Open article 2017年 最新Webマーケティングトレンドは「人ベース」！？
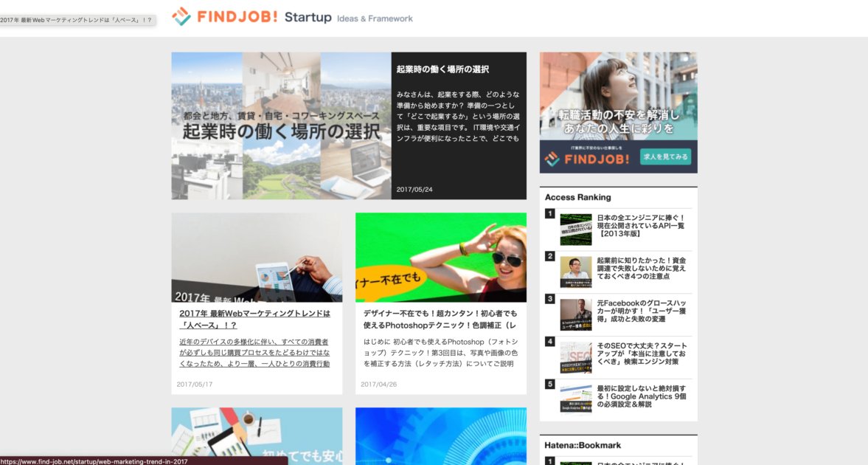This screenshot has height=465, width=868. [x=254, y=320]
